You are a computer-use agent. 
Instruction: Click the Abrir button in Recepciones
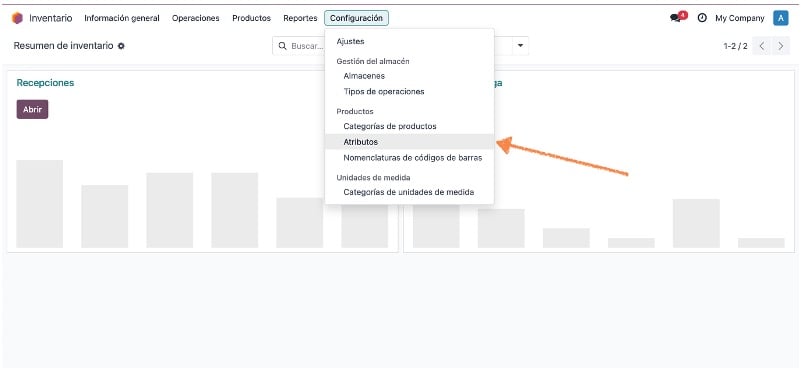click(32, 109)
